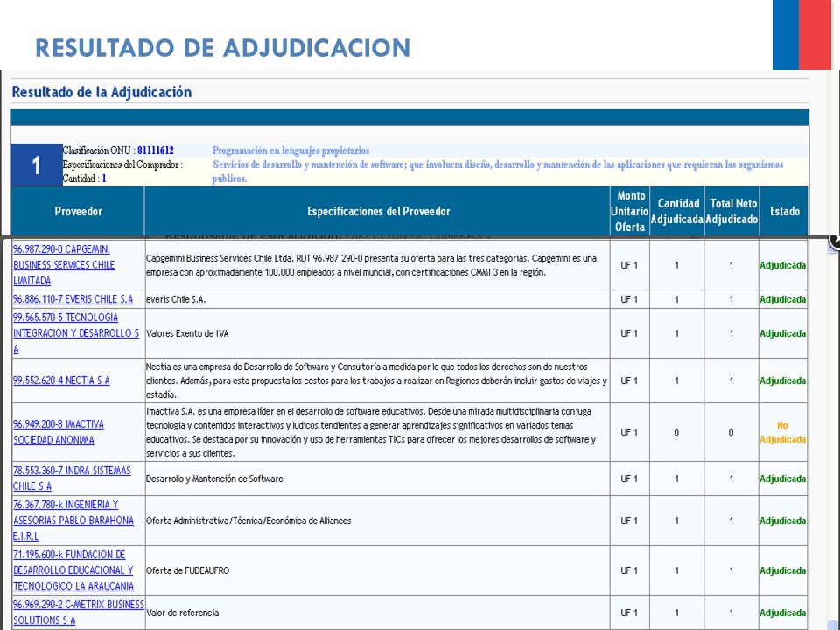Click the Proveedor column header
The image size is (840, 630).
coord(78,211)
